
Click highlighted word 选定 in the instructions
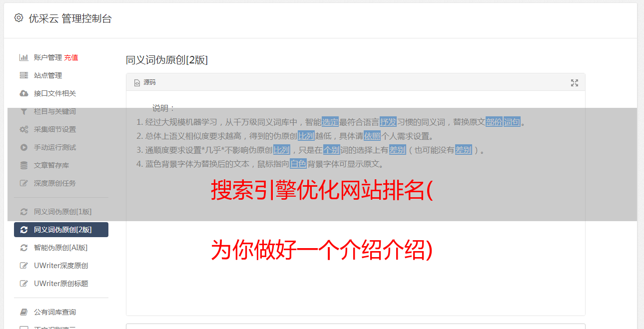click(330, 122)
